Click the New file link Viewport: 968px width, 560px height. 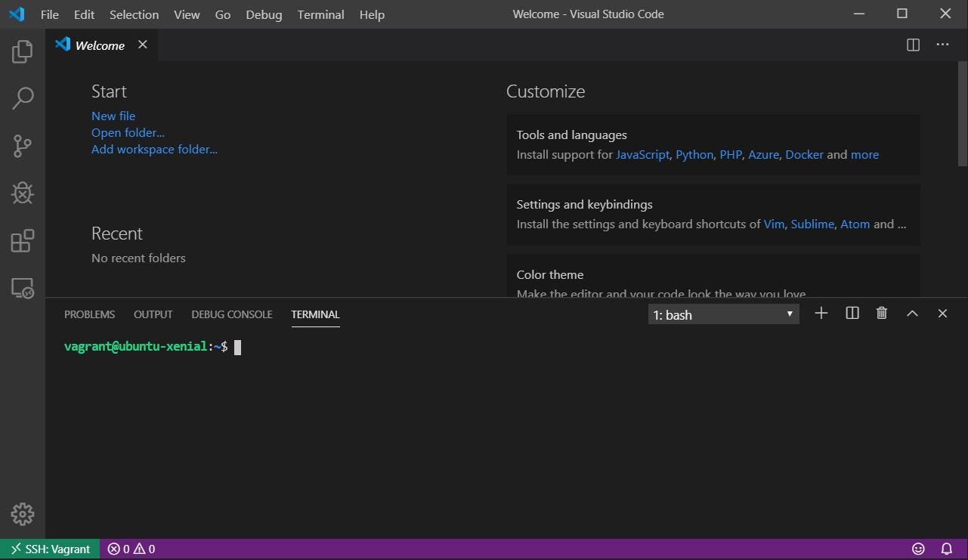pyautogui.click(x=113, y=116)
